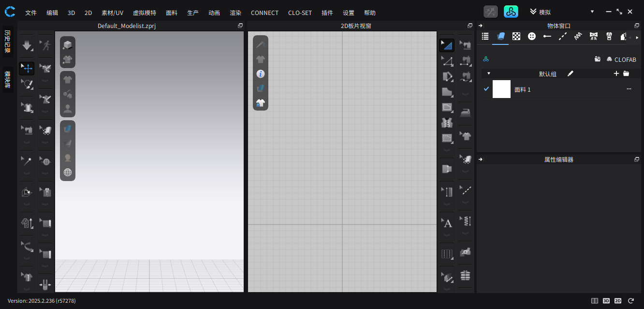Open the 历史记录 side panel
The height and width of the screenshot is (309, 644).
pos(8,41)
